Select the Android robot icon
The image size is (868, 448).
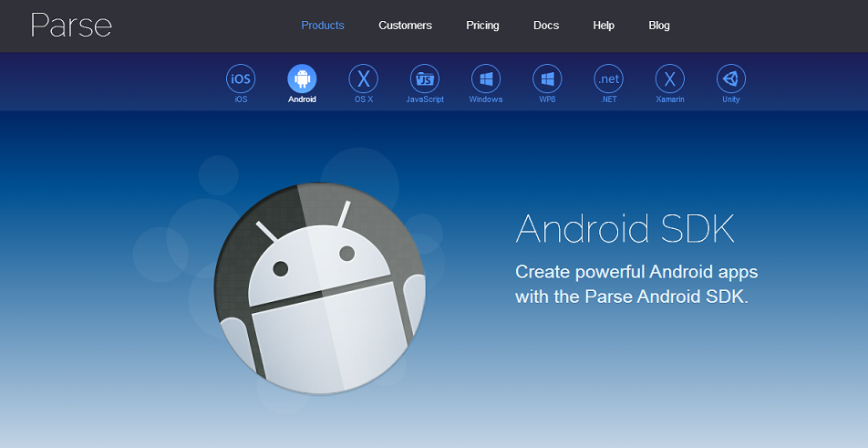pyautogui.click(x=303, y=78)
